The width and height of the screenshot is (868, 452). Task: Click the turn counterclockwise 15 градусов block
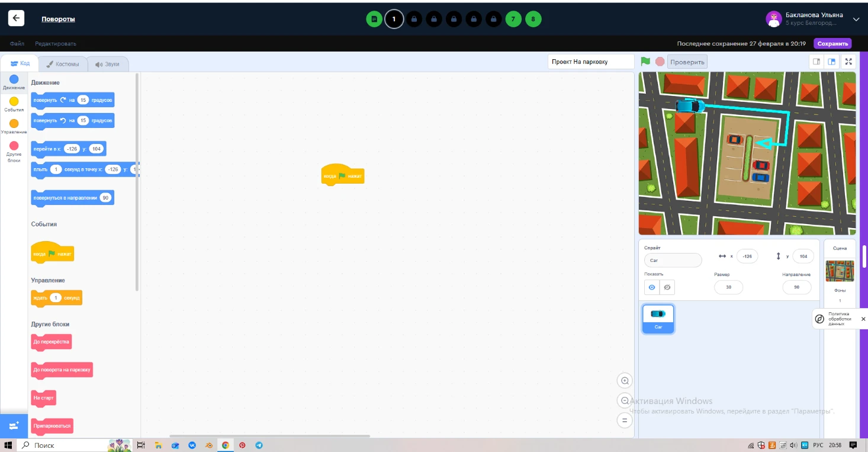(x=72, y=120)
